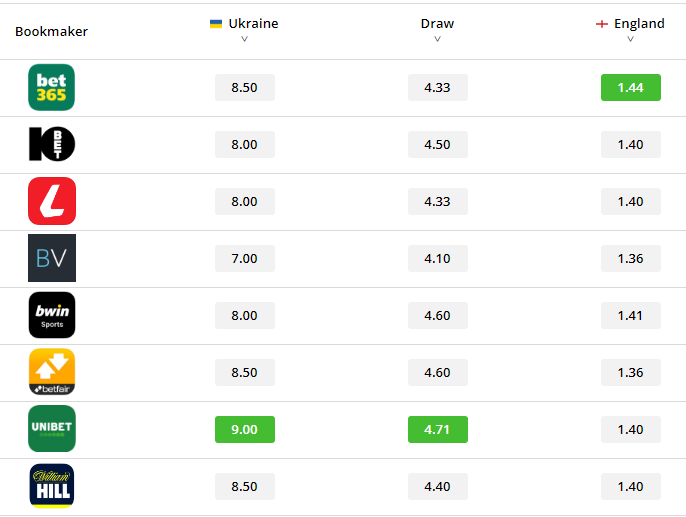Select 10Bet draw odds 4.50
The width and height of the screenshot is (686, 517).
pyautogui.click(x=438, y=144)
